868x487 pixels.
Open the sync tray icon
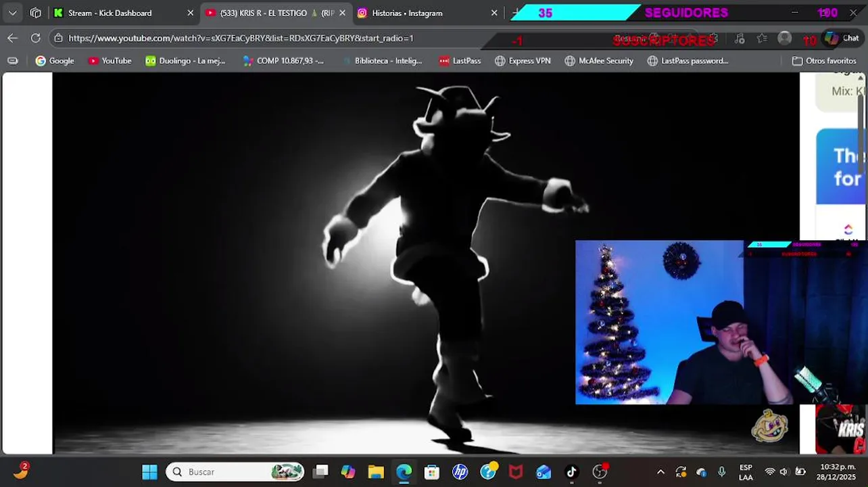click(x=681, y=472)
